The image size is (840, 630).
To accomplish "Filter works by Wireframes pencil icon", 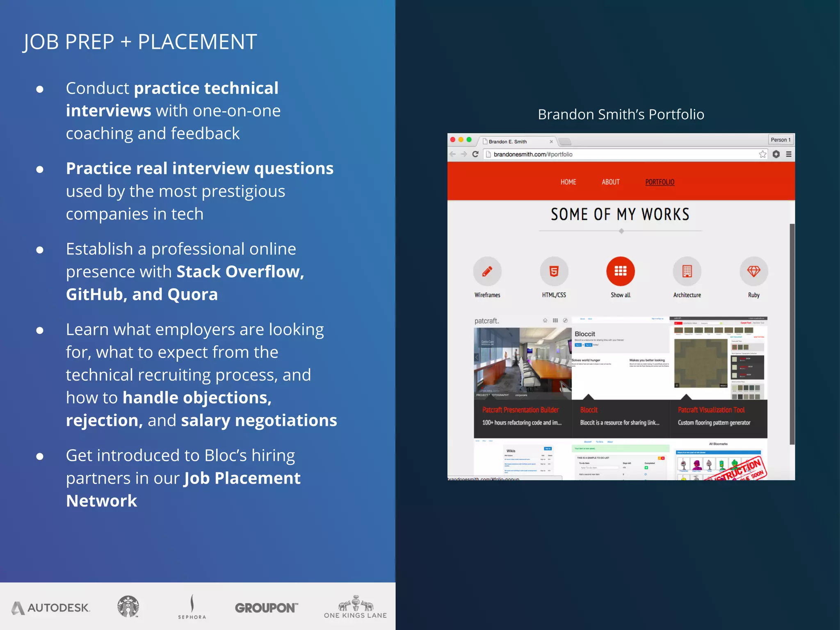I will (487, 271).
